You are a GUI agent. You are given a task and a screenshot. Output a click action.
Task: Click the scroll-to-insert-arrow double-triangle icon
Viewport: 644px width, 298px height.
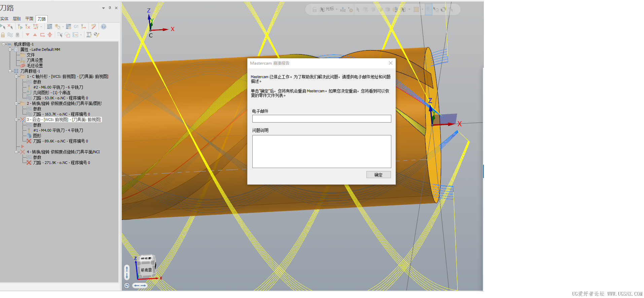click(50, 35)
